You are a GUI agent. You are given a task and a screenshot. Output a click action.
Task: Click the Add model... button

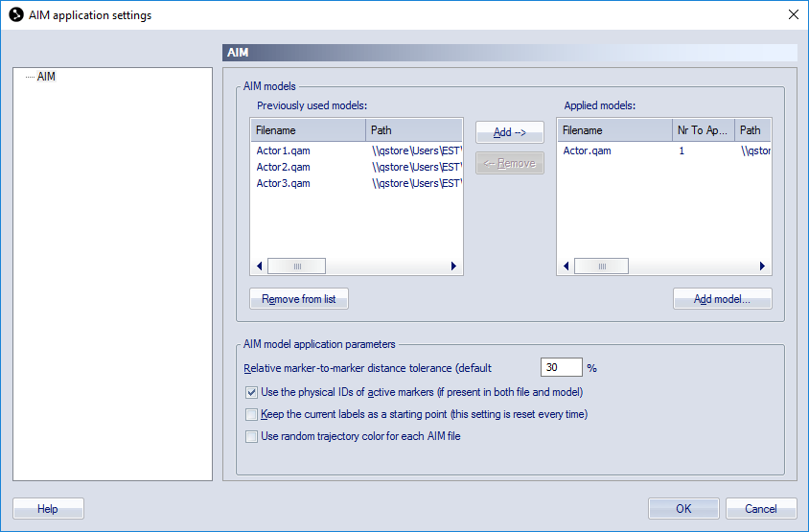point(723,299)
